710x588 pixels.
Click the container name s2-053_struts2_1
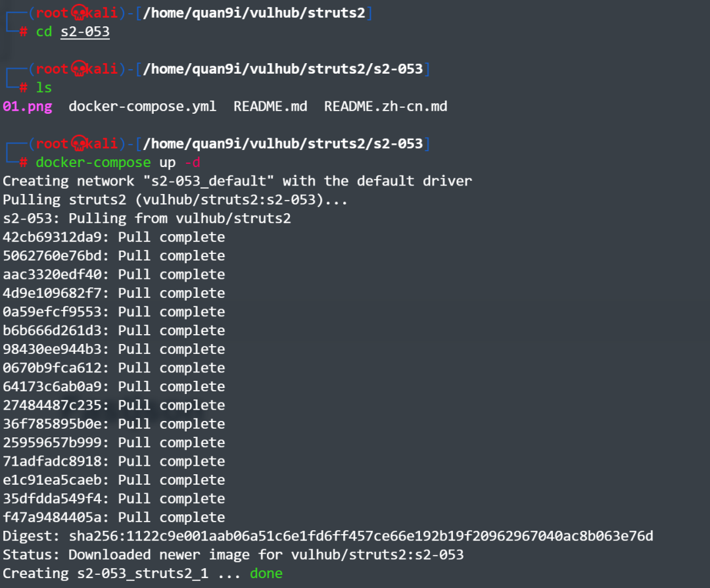coord(143,574)
